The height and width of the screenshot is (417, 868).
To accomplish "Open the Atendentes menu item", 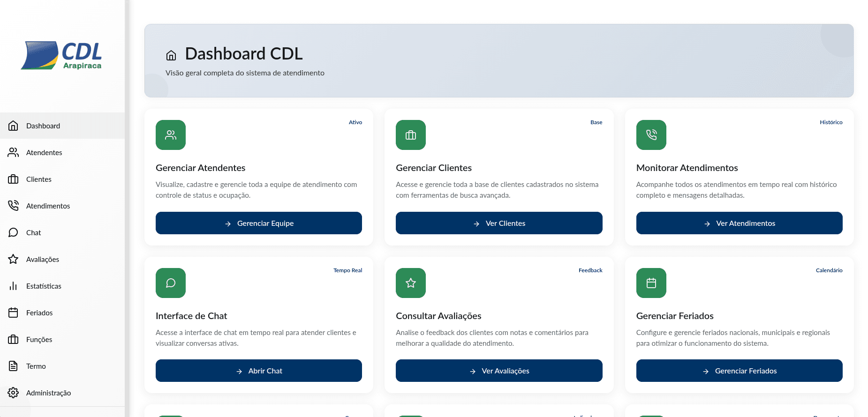I will point(62,152).
